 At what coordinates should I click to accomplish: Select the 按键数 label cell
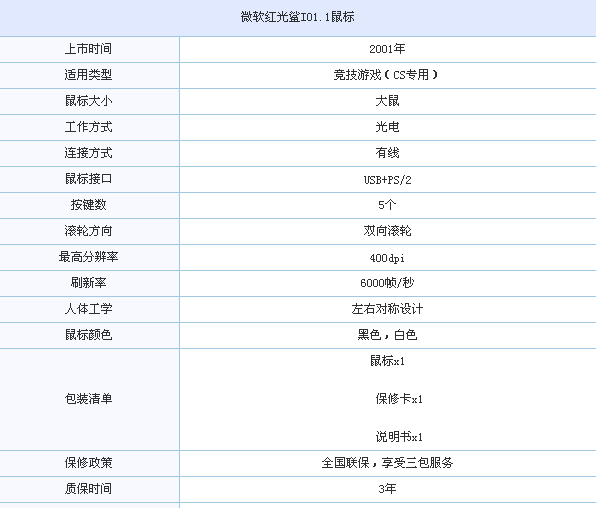pyautogui.click(x=89, y=205)
